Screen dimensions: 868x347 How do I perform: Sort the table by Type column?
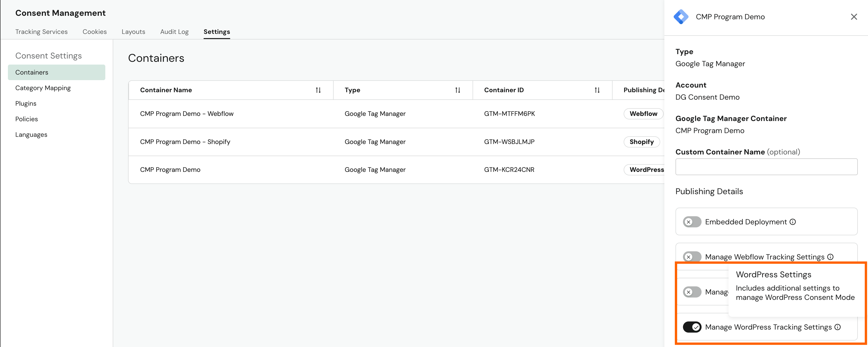click(x=457, y=90)
